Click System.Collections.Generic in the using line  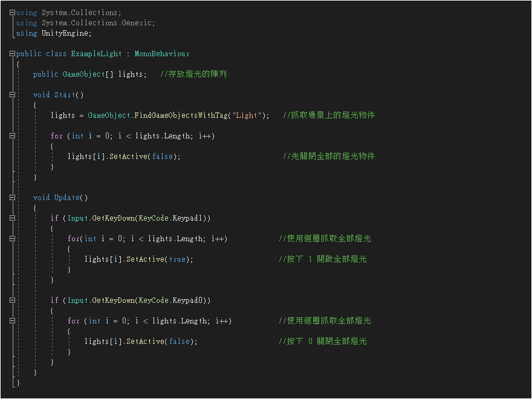[x=98, y=23]
